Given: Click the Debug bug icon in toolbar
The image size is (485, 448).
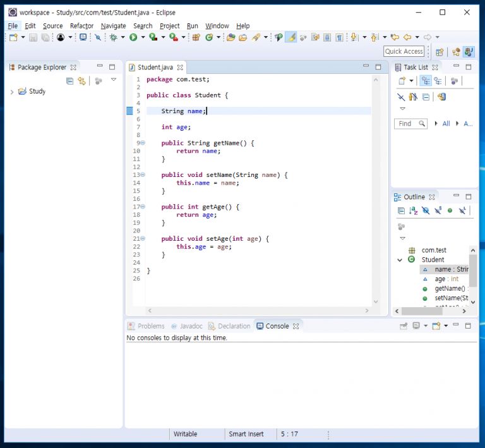Looking at the screenshot, I should 114,38.
